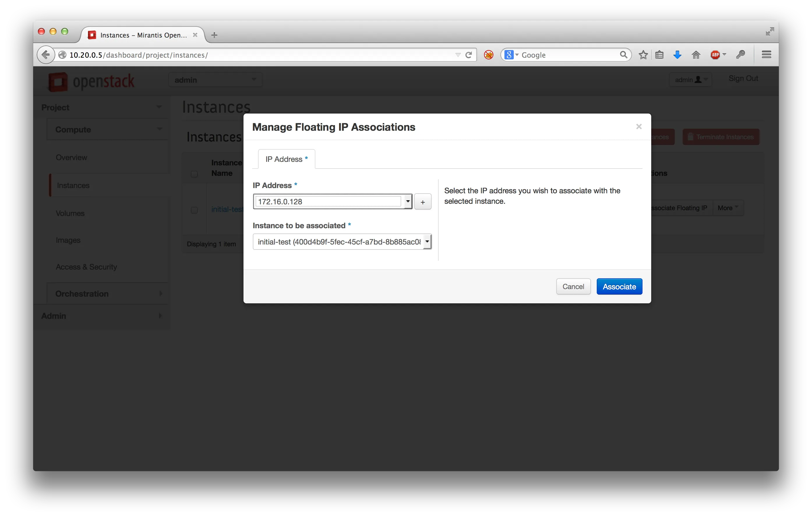Open the Firefox hamburger menu
812x517 pixels.
[767, 55]
